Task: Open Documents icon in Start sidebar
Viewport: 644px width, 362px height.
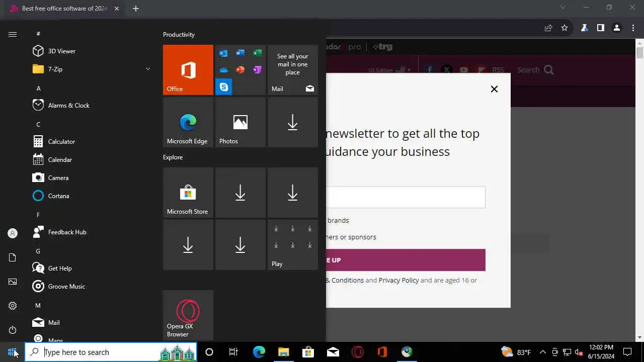Action: (13, 257)
